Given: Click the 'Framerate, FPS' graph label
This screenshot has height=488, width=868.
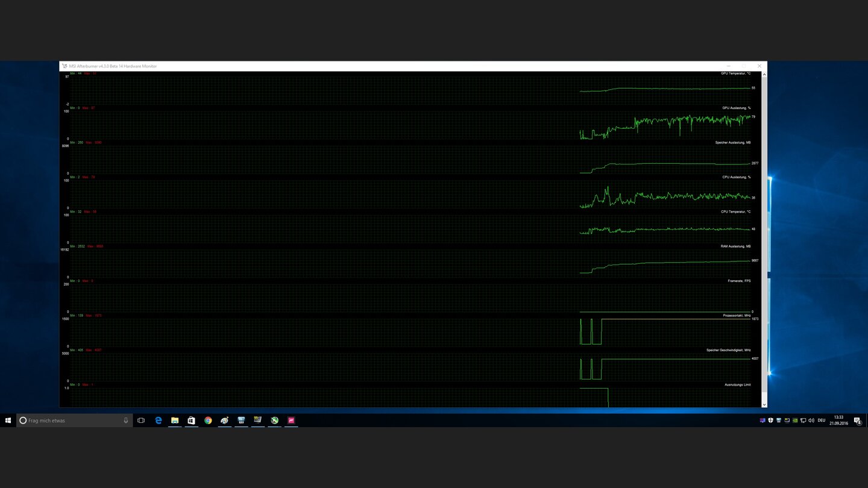Looking at the screenshot, I should click(x=739, y=281).
